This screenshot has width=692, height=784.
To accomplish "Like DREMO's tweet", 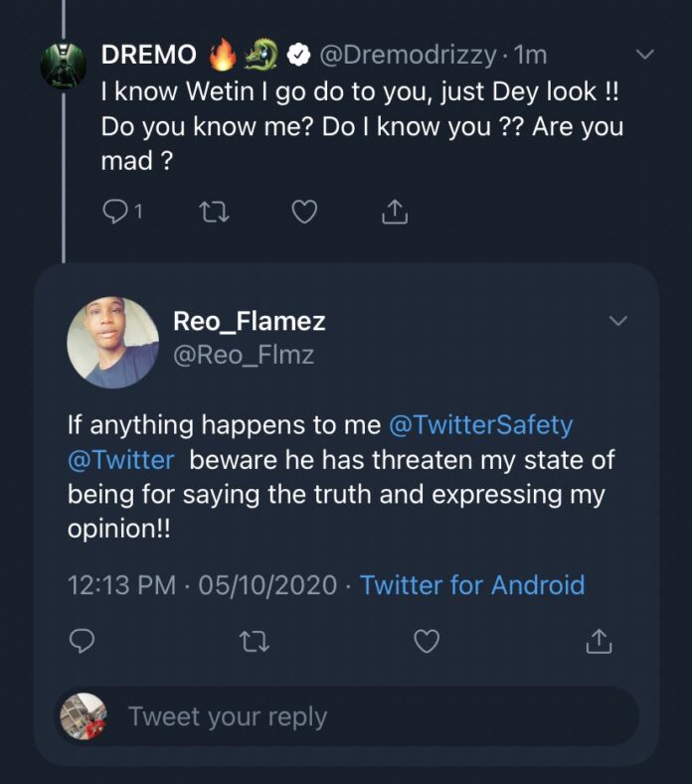I will pos(304,212).
